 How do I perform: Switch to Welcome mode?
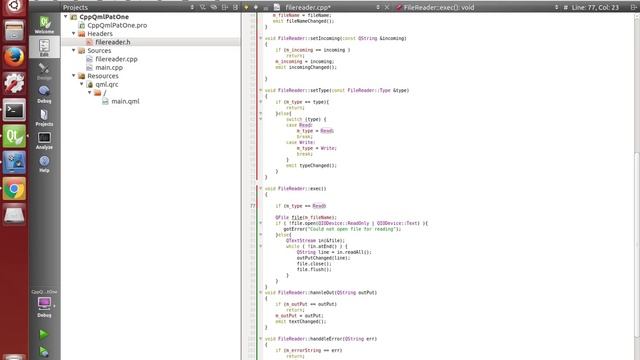point(44,24)
